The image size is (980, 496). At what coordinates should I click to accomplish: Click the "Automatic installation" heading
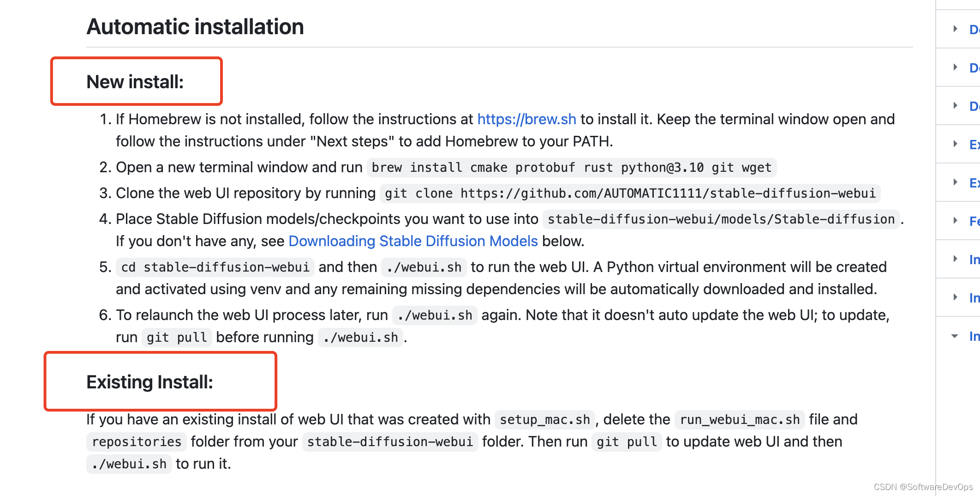tap(195, 27)
